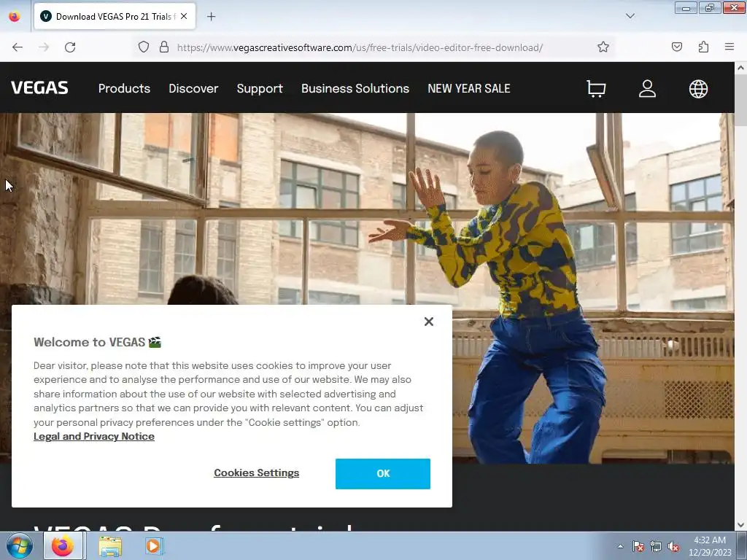747x560 pixels.
Task: Open the Business Solutions menu
Action: click(355, 88)
